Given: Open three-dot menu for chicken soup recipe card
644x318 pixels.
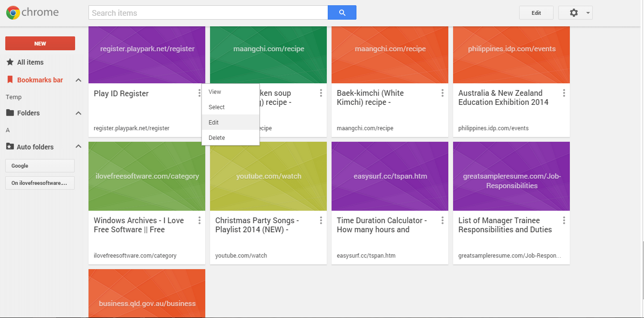Looking at the screenshot, I should (321, 93).
